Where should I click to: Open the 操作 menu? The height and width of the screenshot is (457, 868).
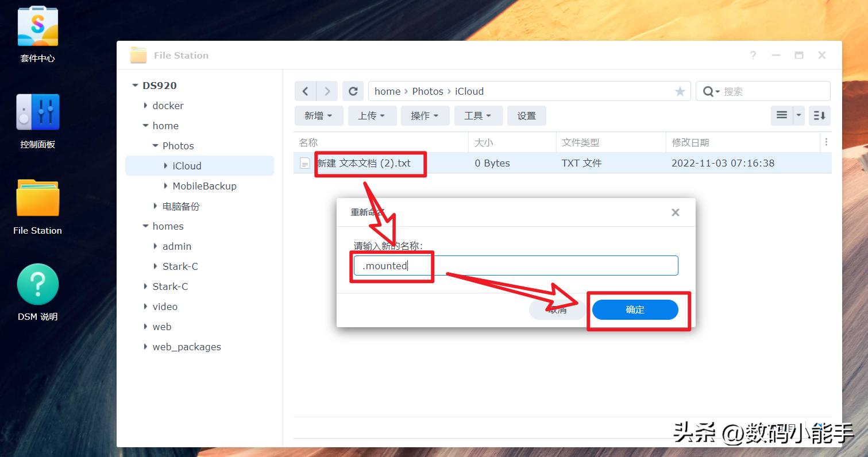pyautogui.click(x=425, y=115)
